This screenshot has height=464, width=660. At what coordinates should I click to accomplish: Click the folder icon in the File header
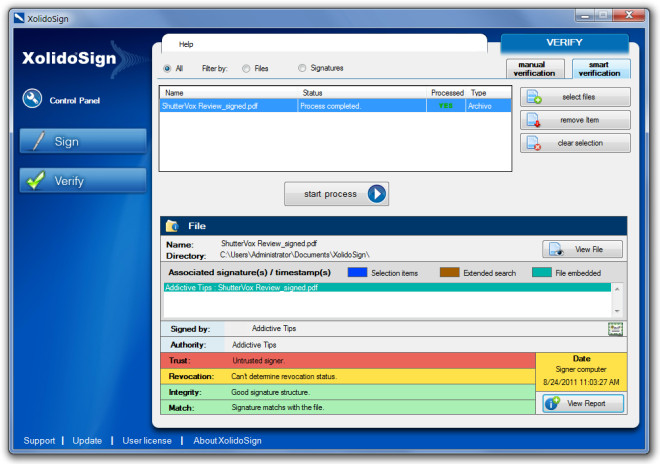point(172,226)
